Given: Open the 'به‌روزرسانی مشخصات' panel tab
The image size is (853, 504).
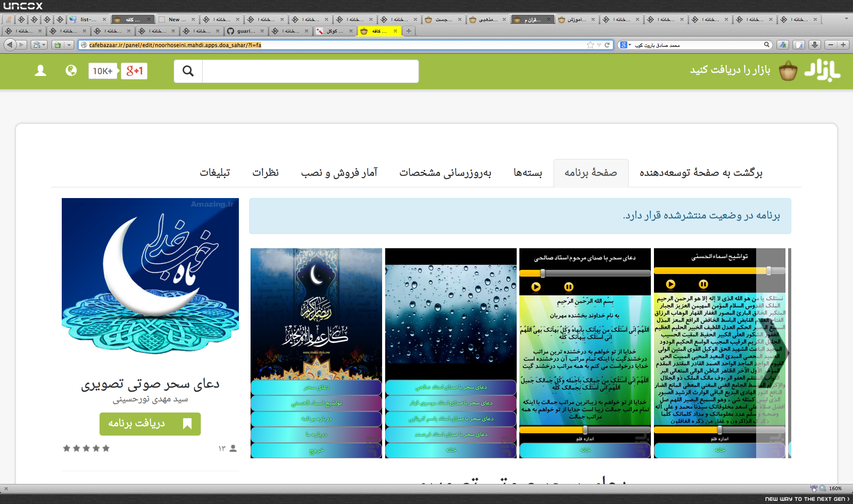Looking at the screenshot, I should coord(445,173).
